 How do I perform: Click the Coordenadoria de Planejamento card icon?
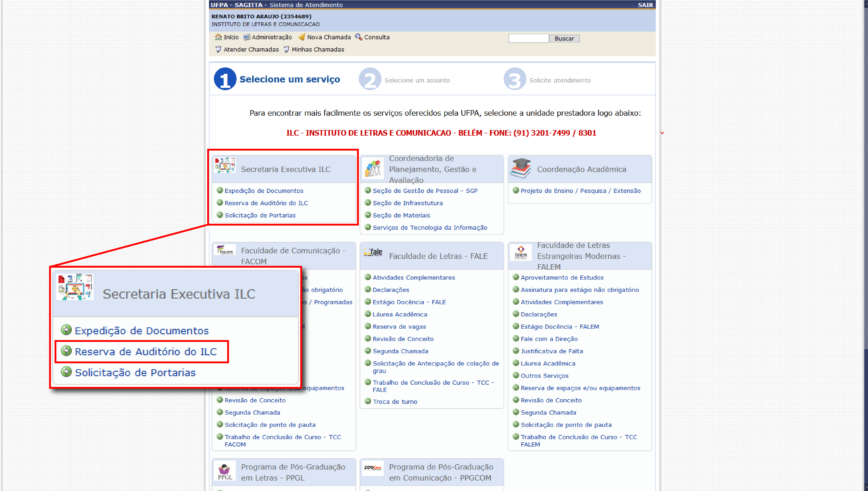pos(373,168)
